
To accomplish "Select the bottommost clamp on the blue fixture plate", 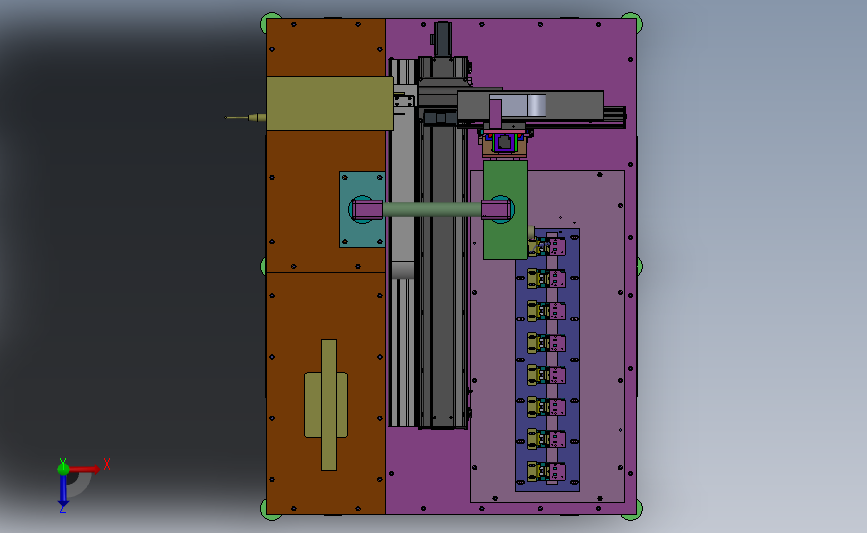I will point(546,472).
